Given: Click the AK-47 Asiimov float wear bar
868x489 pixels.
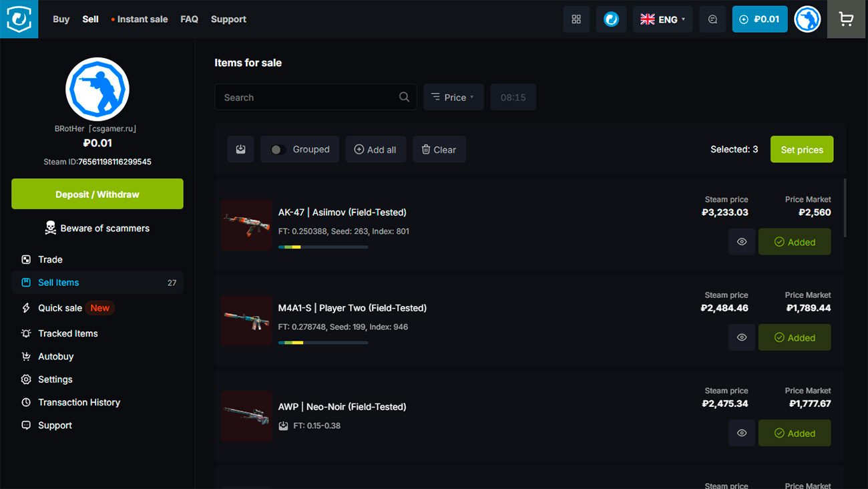Looking at the screenshot, I should pos(323,247).
